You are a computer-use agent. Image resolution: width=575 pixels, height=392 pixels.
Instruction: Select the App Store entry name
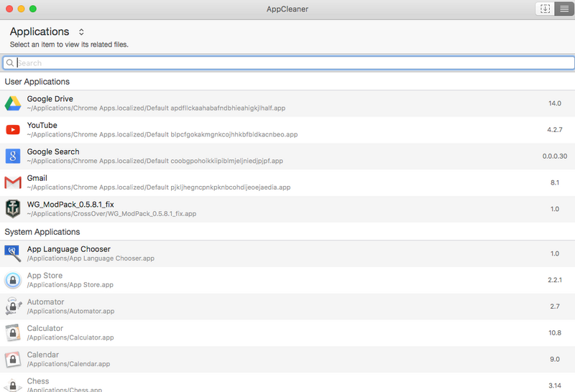point(45,276)
